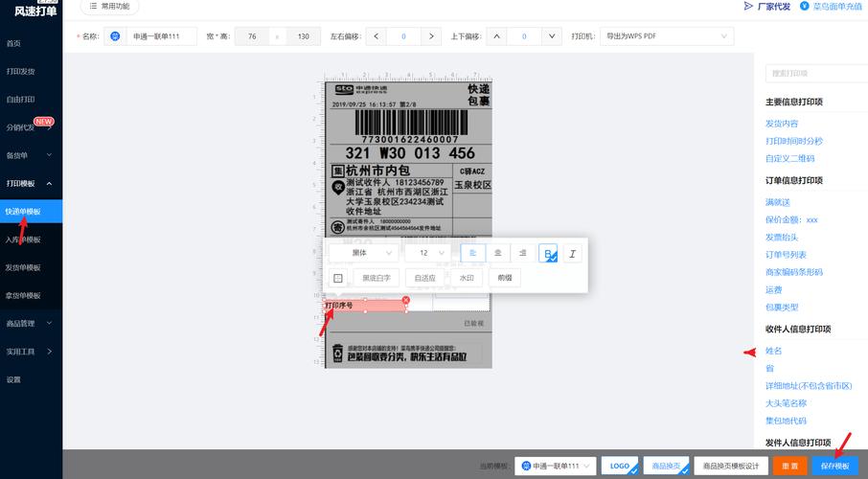Click the border frame icon in popup
This screenshot has height=479, width=868.
pos(338,278)
